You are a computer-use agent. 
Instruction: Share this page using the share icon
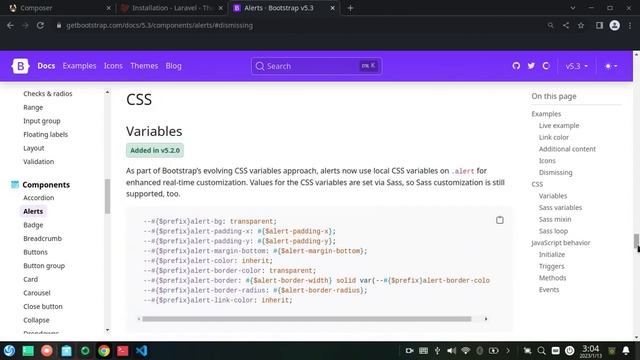click(x=566, y=25)
